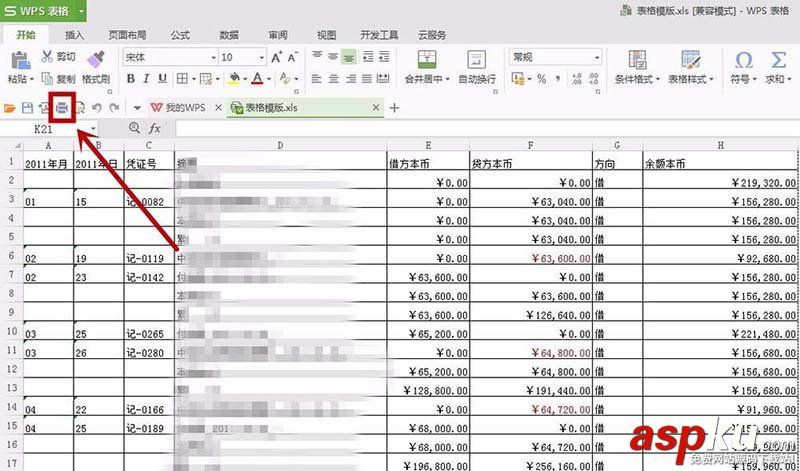Image resolution: width=800 pixels, height=471 pixels.
Task: Decrease font size with A- icon
Action: (x=292, y=57)
